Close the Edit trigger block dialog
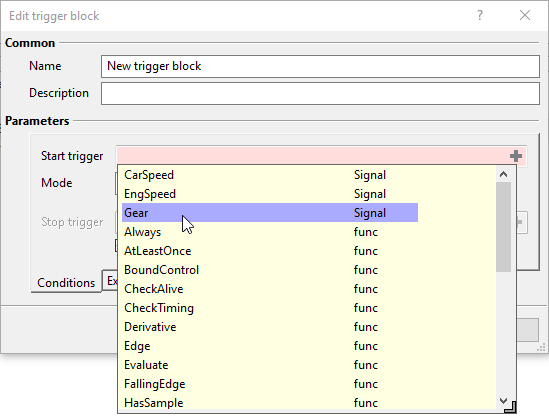This screenshot has width=549, height=416. [x=524, y=15]
